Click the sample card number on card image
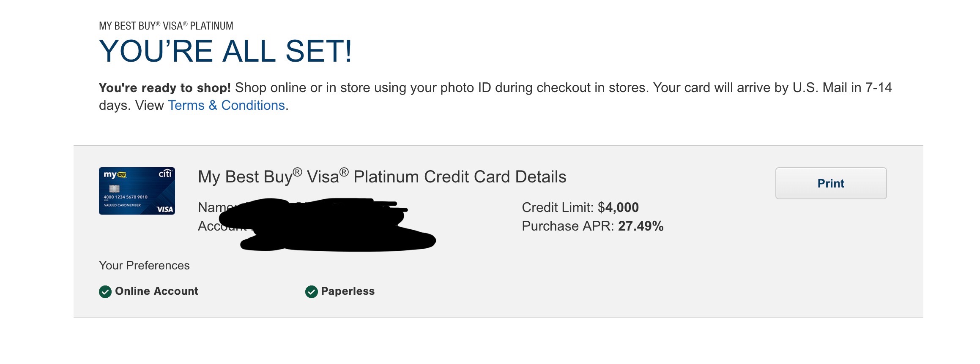The width and height of the screenshot is (980, 364). tap(126, 197)
